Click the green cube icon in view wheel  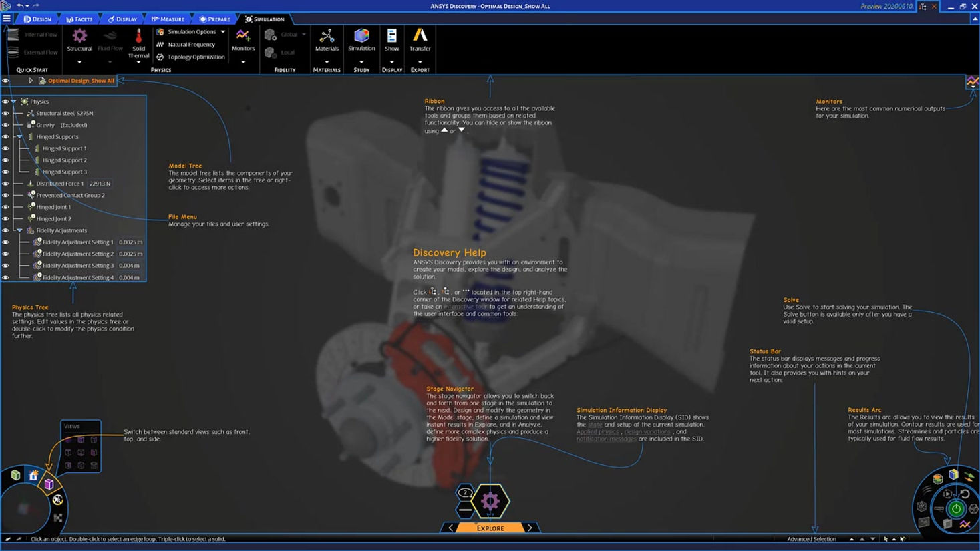click(15, 475)
